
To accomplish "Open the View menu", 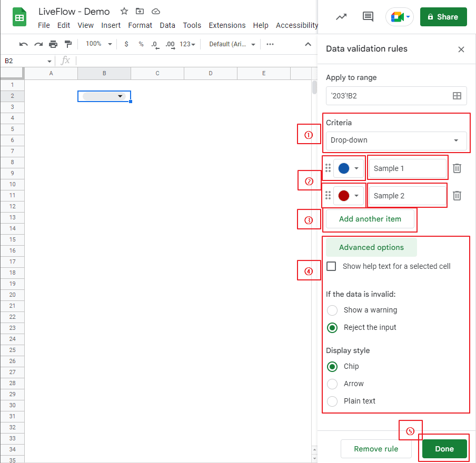I will [86, 25].
